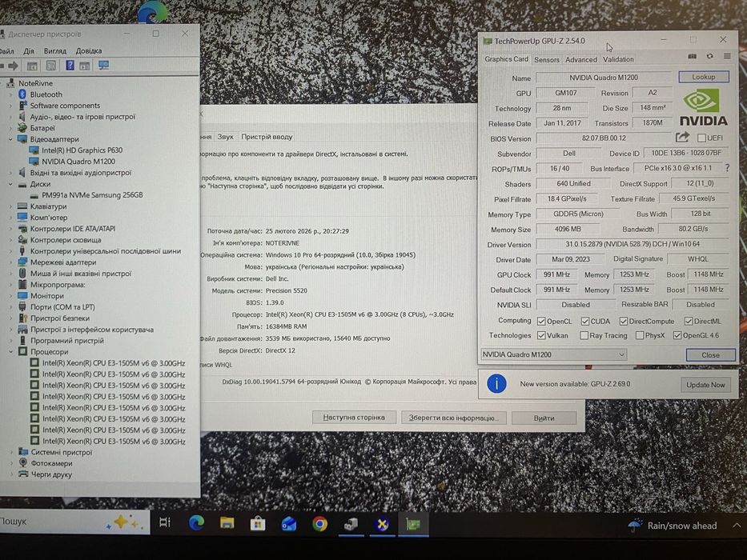The height and width of the screenshot is (560, 747).
Task: Click the BIOS export arrow icon in GPU-Z
Action: [682, 138]
